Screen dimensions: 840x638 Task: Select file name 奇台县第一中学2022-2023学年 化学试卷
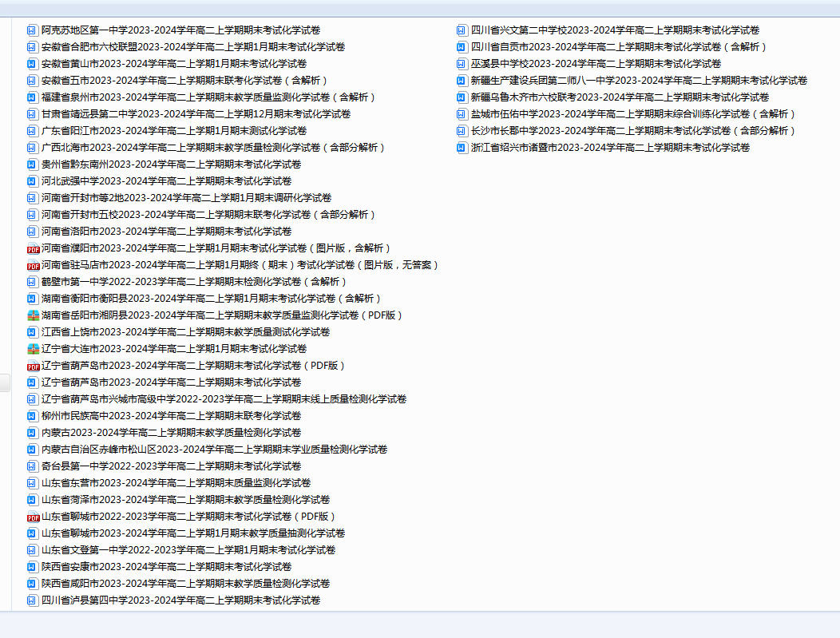tap(172, 466)
